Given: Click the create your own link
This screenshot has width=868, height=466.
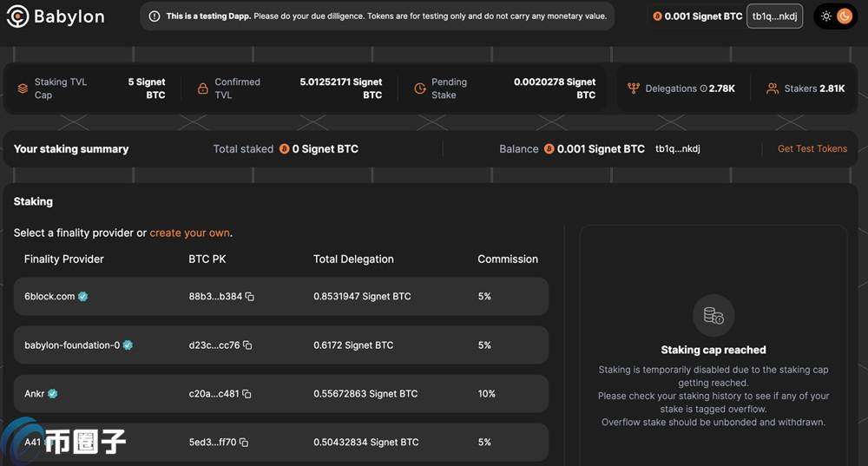Looking at the screenshot, I should tap(190, 233).
